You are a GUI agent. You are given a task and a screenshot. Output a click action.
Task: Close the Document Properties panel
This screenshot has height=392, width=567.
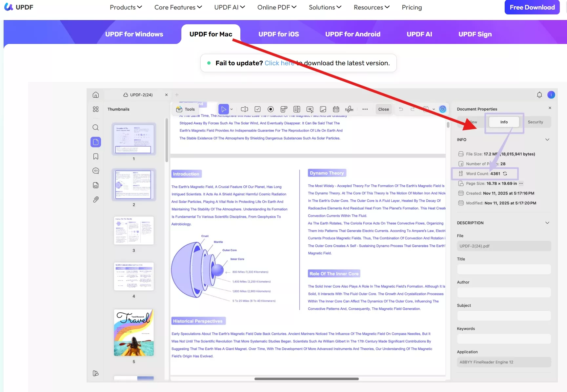(550, 108)
